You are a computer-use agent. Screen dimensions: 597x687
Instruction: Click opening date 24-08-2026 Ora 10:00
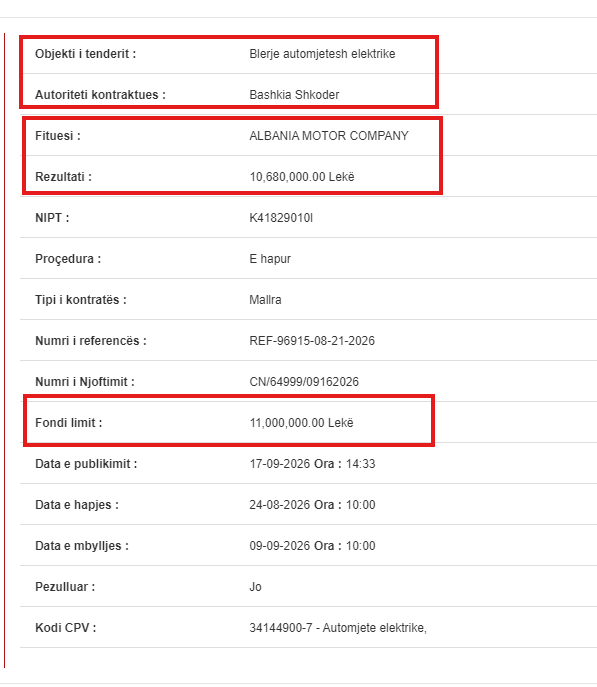coord(312,505)
